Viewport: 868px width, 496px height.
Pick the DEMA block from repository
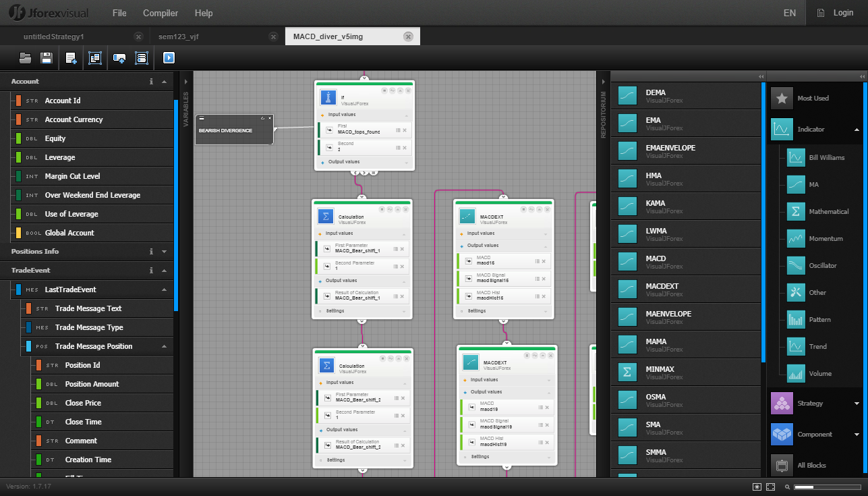[686, 96]
